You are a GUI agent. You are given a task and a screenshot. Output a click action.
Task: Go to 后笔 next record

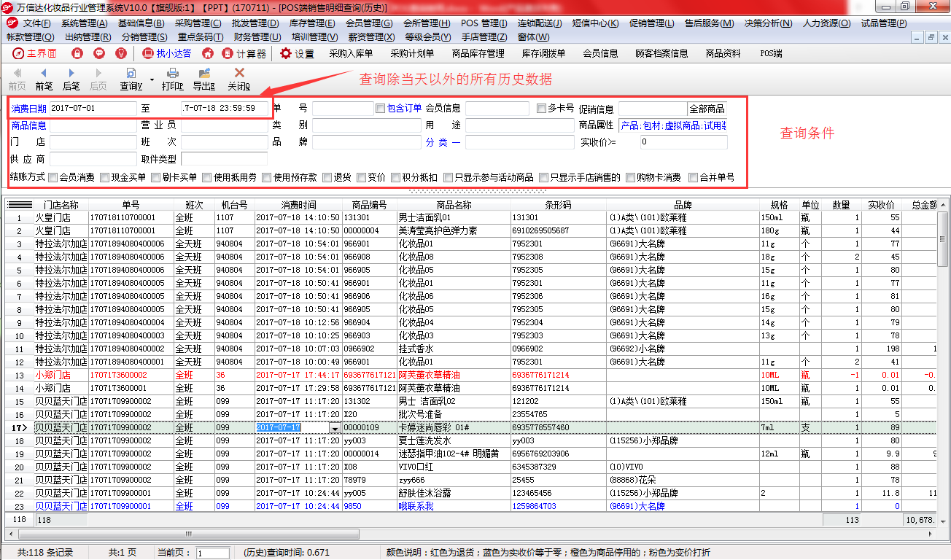tap(71, 79)
